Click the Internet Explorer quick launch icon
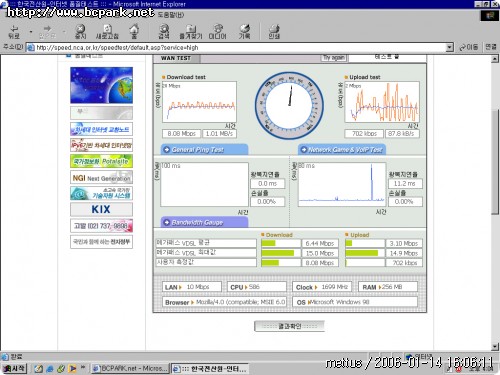This screenshot has height=375, width=500. [50, 369]
